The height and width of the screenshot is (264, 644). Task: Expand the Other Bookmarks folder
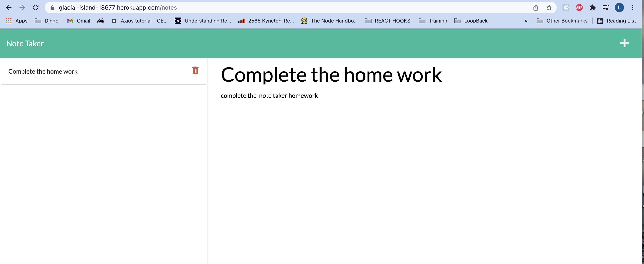coord(563,21)
